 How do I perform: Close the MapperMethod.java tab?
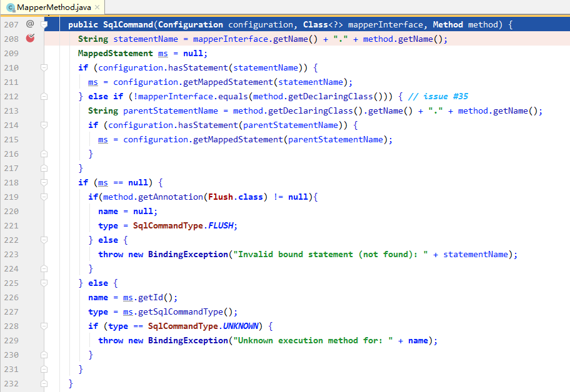pos(97,7)
